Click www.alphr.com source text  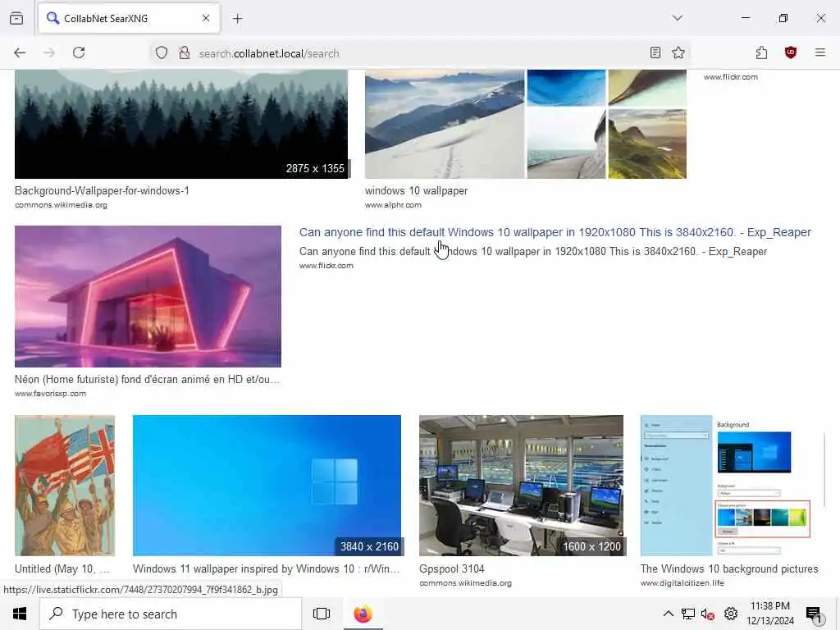point(393,205)
